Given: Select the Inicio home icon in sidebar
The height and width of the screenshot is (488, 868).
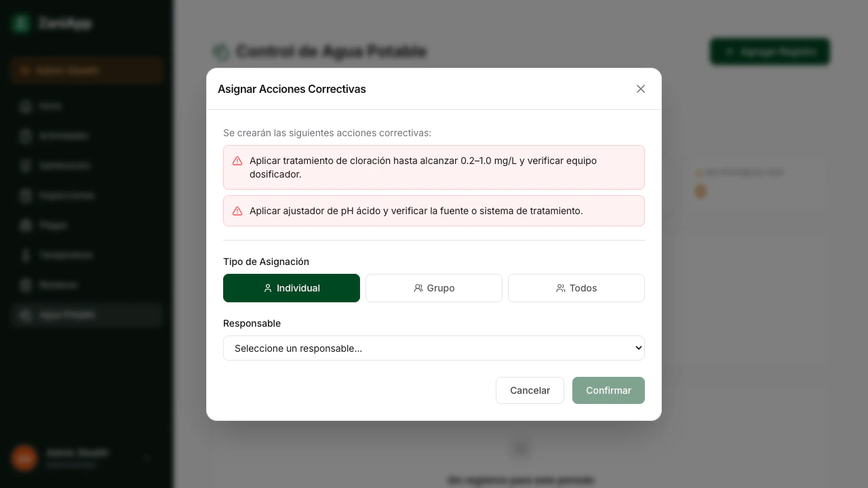Looking at the screenshot, I should point(24,106).
